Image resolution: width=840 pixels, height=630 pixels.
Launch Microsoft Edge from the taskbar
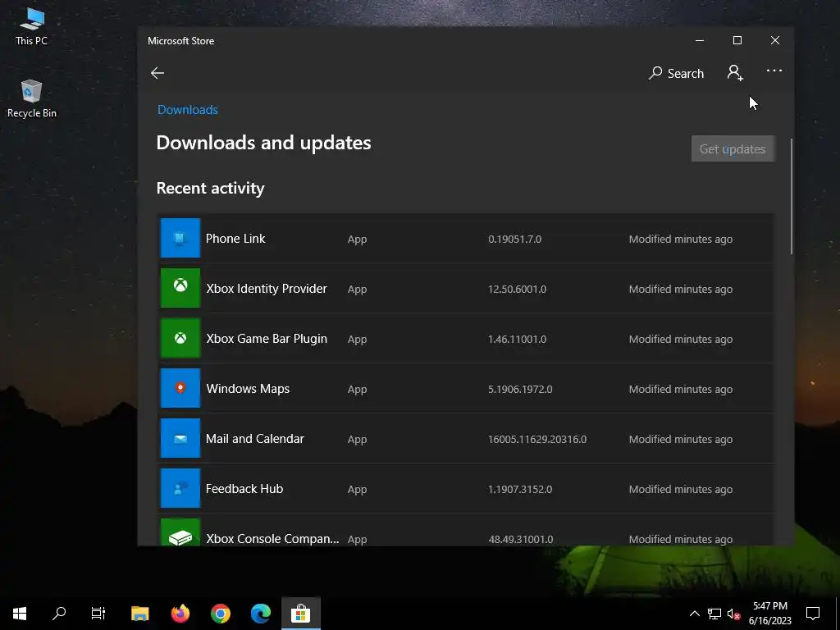261,614
